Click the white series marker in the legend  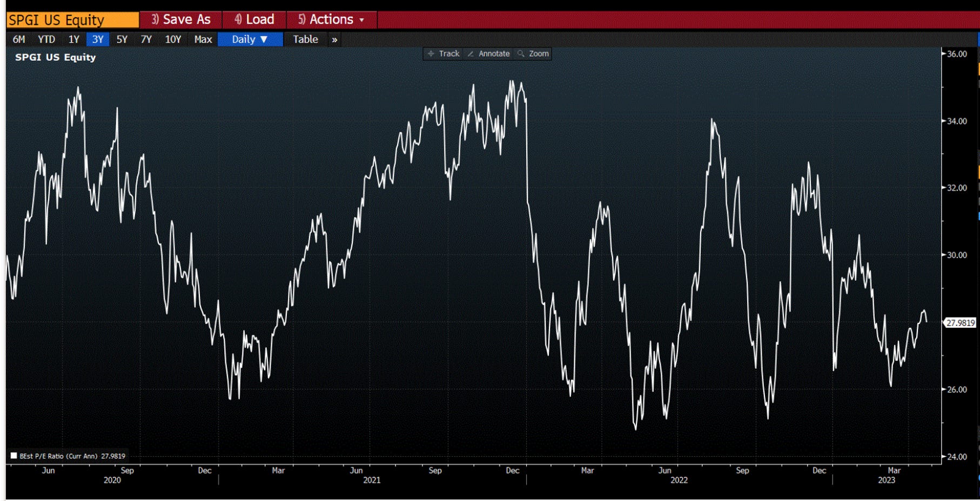(x=12, y=456)
